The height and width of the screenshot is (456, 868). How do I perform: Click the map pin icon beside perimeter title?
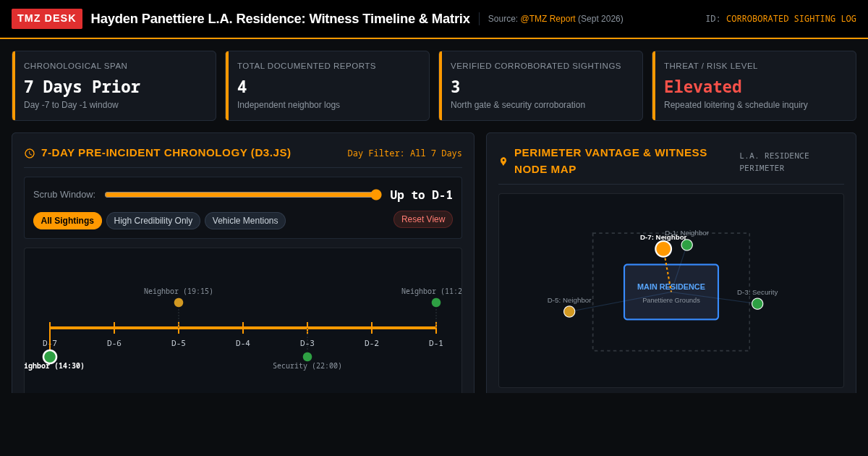(503, 161)
